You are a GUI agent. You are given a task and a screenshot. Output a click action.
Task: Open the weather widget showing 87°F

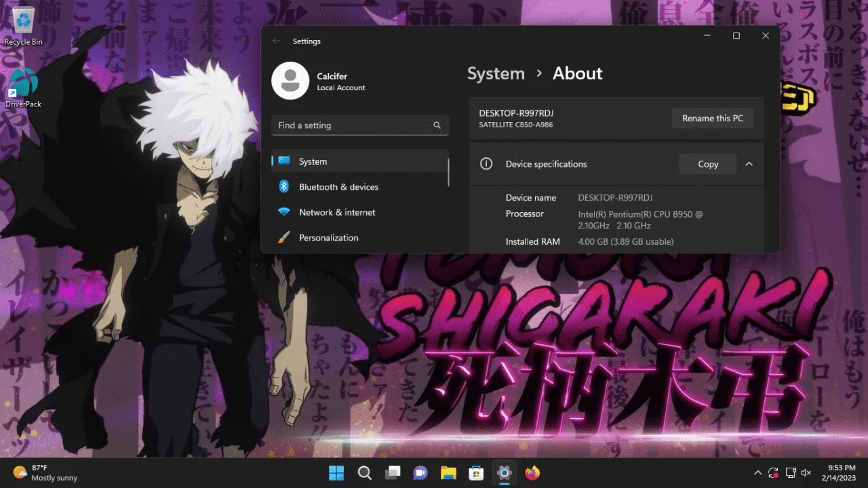pyautogui.click(x=45, y=472)
